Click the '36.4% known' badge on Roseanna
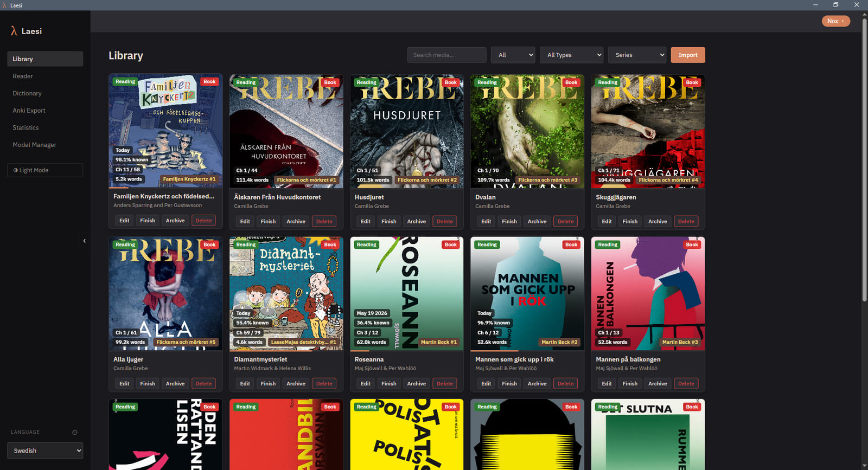 [373, 323]
